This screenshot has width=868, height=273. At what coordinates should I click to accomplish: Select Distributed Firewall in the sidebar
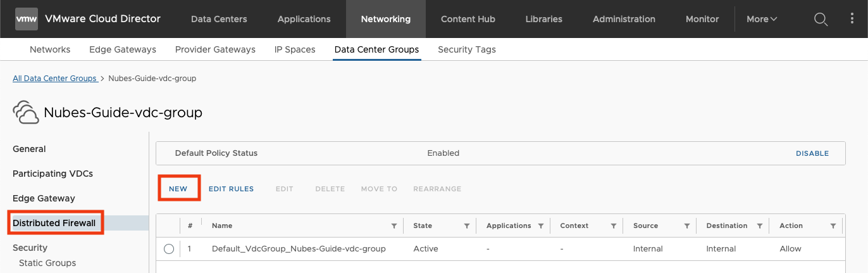[54, 223]
